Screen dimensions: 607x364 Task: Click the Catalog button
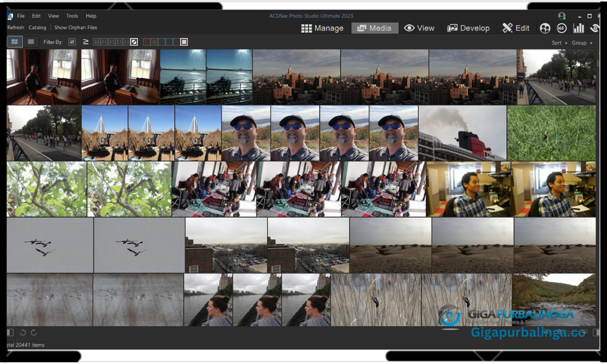tap(37, 28)
